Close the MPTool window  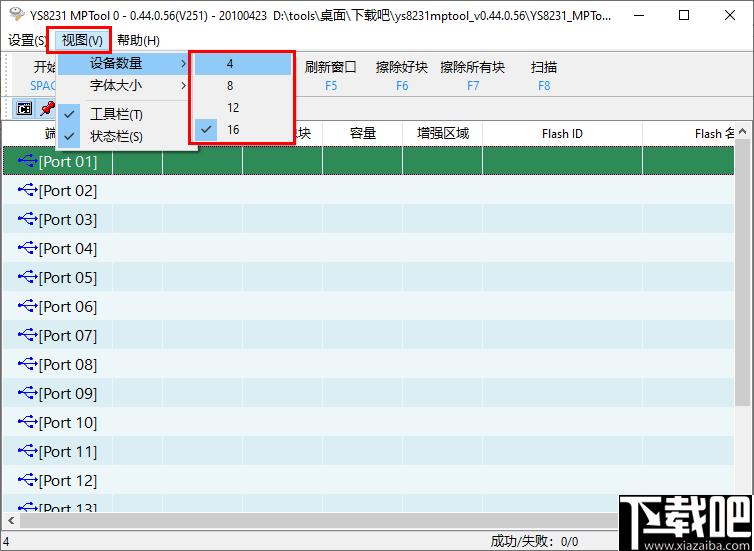coord(729,15)
